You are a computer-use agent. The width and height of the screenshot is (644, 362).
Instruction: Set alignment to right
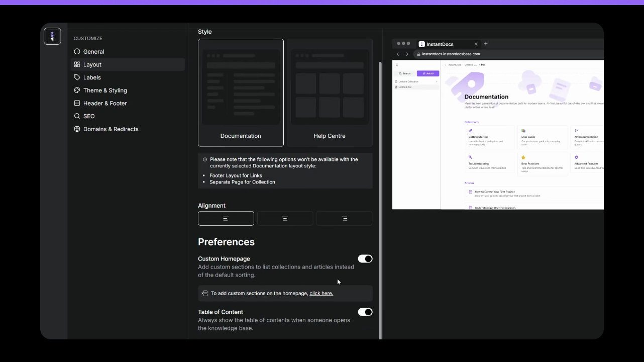(x=344, y=219)
